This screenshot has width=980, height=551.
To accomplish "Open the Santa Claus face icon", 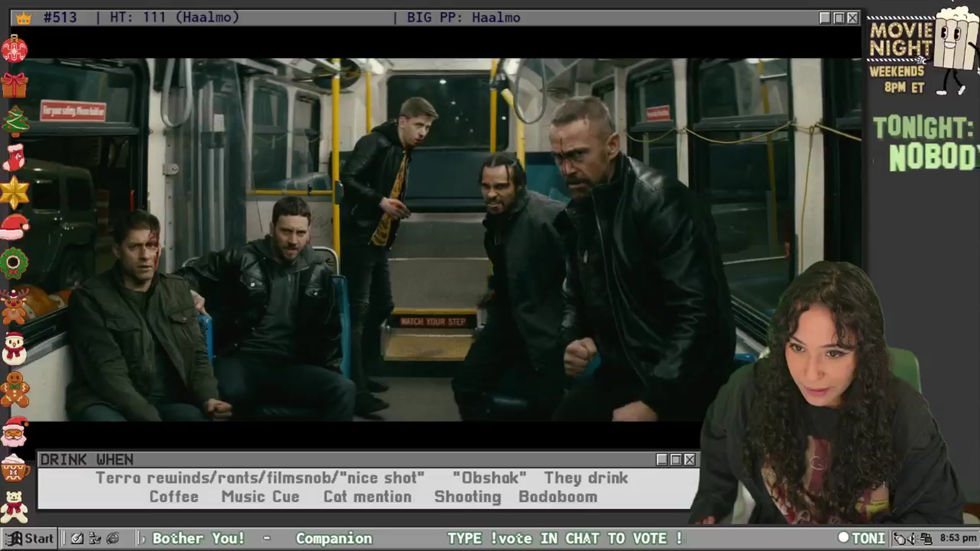I will click(14, 432).
